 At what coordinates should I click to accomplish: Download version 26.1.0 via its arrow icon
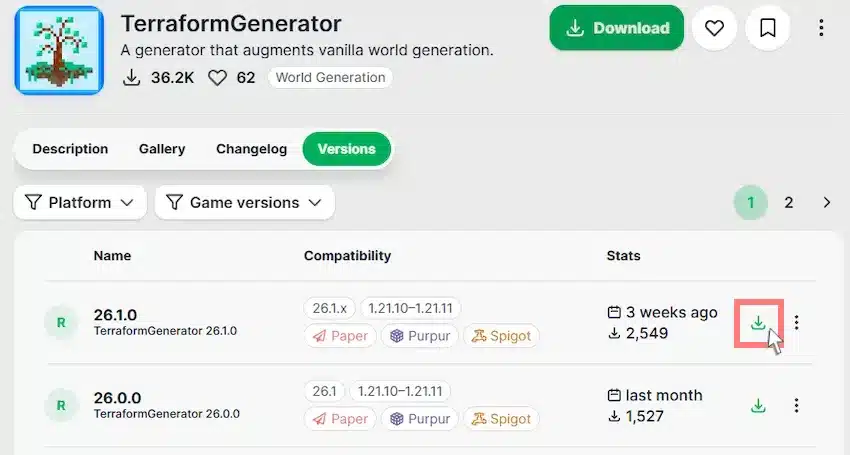pyautogui.click(x=758, y=323)
